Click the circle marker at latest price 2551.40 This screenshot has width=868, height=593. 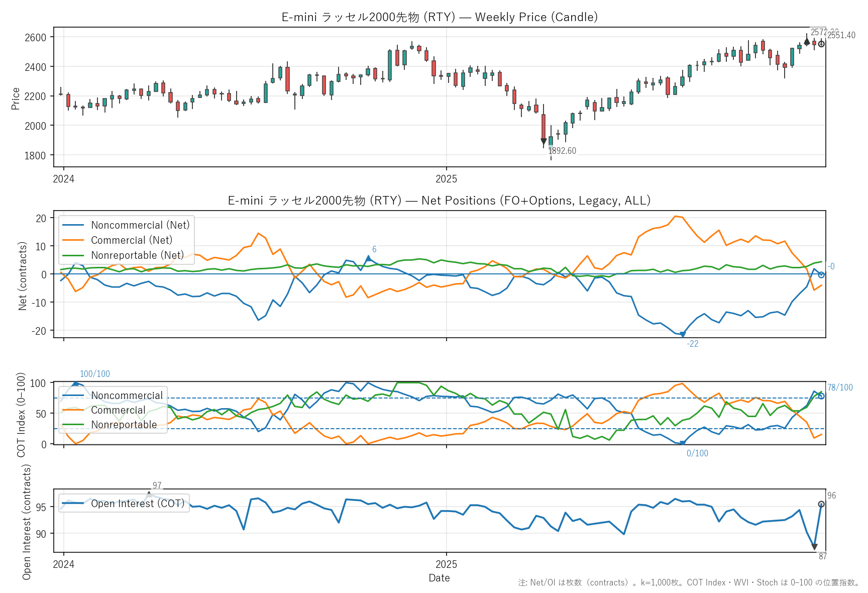[x=821, y=44]
